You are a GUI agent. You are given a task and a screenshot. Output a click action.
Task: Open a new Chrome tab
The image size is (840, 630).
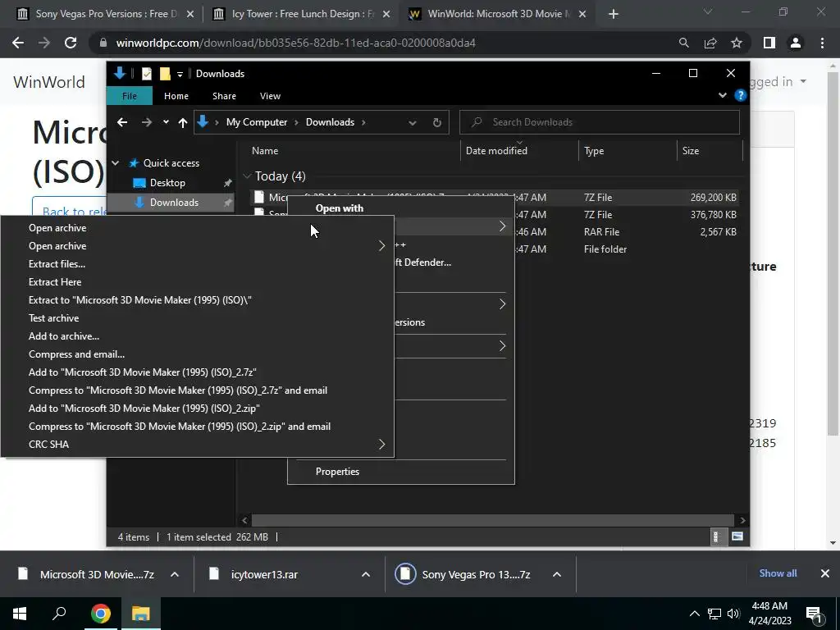click(x=614, y=14)
